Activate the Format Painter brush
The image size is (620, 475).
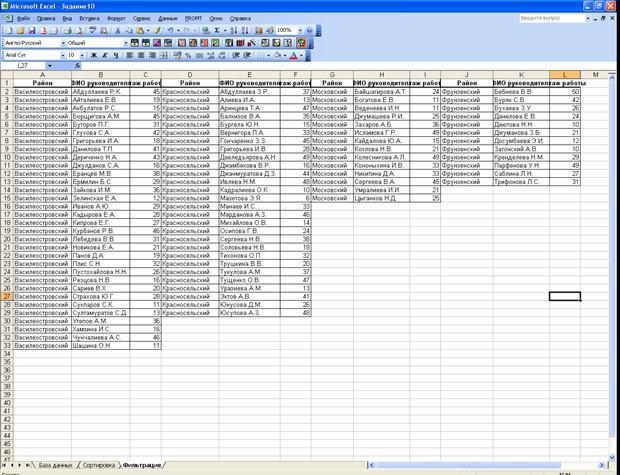pos(157,30)
